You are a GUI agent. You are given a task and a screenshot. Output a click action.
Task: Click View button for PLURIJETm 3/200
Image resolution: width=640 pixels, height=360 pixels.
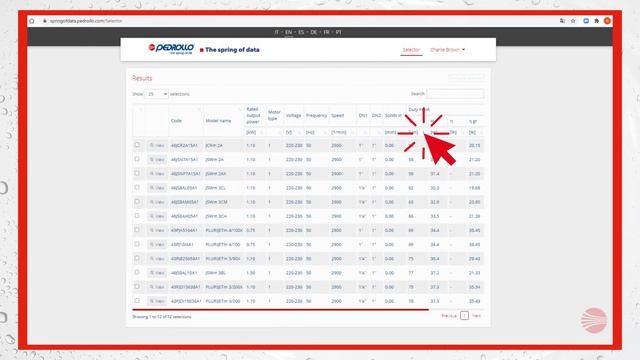[157, 301]
